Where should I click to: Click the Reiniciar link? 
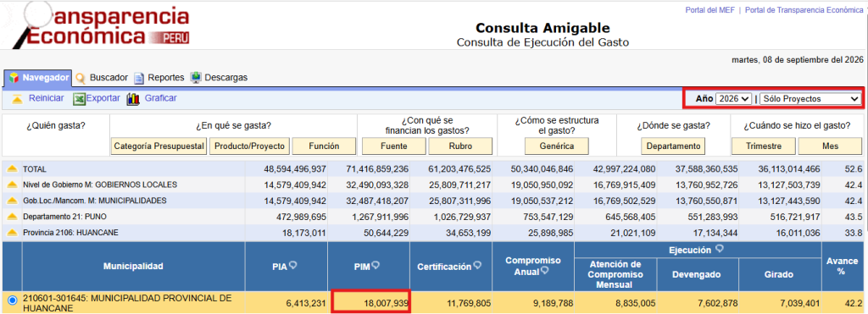coord(47,98)
